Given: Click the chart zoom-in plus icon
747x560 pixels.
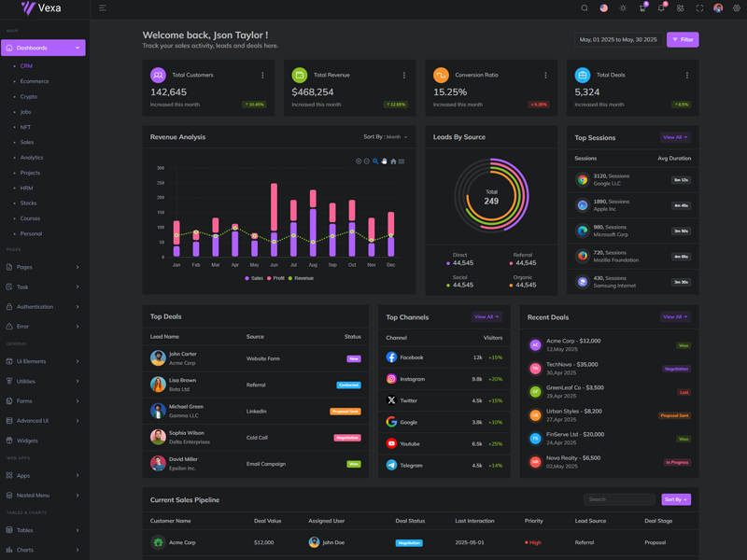Looking at the screenshot, I should 359,161.
